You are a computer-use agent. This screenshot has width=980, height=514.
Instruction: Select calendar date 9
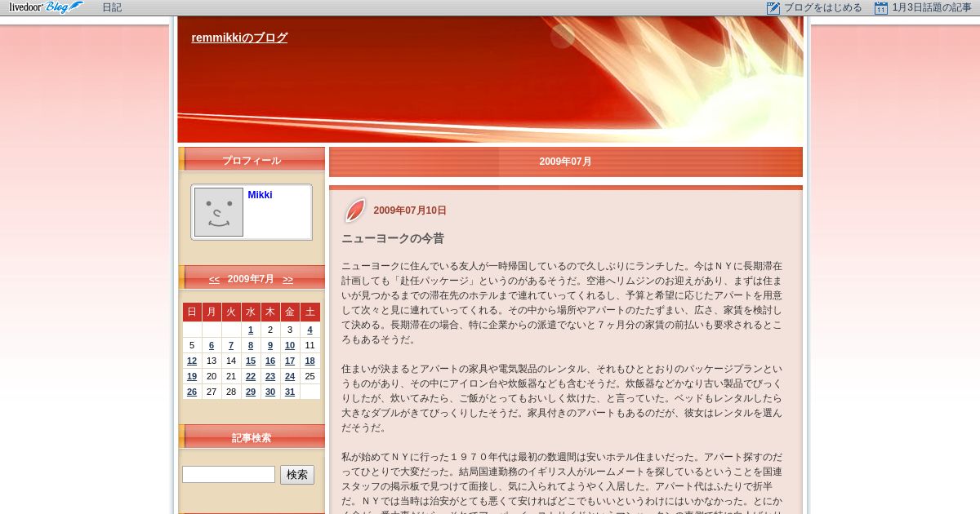click(270, 345)
